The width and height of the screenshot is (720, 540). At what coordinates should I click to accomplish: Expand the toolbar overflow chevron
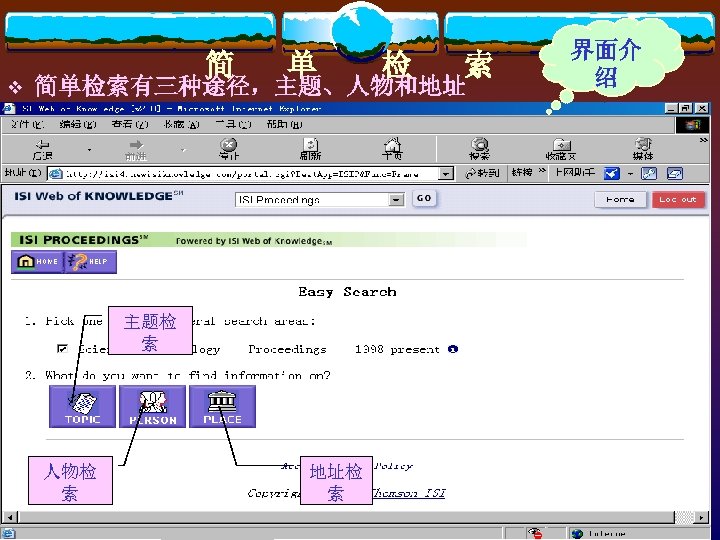[x=703, y=140]
